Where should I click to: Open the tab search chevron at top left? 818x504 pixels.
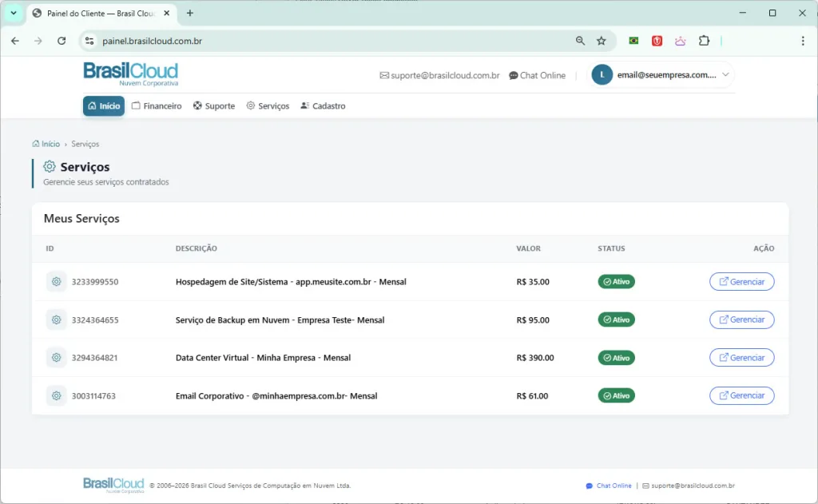(12, 13)
